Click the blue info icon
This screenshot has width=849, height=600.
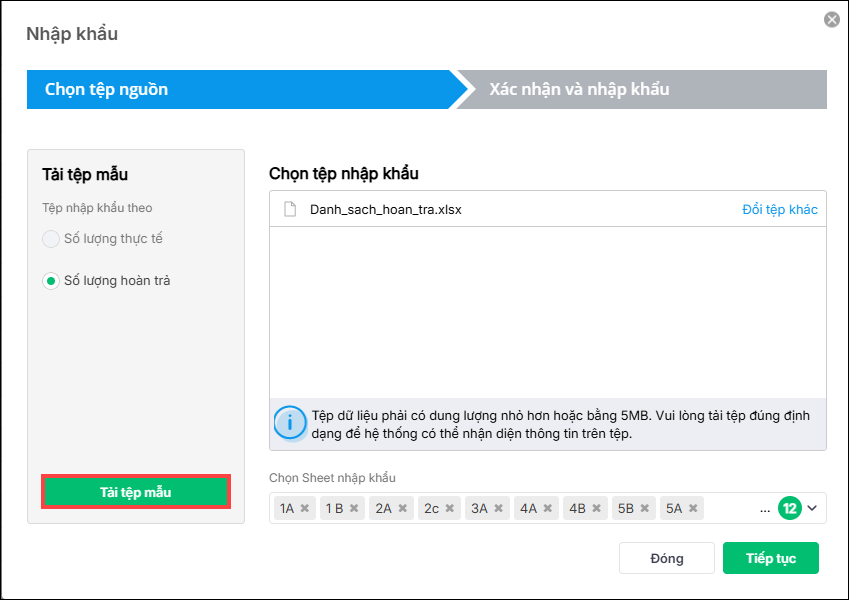coord(290,424)
